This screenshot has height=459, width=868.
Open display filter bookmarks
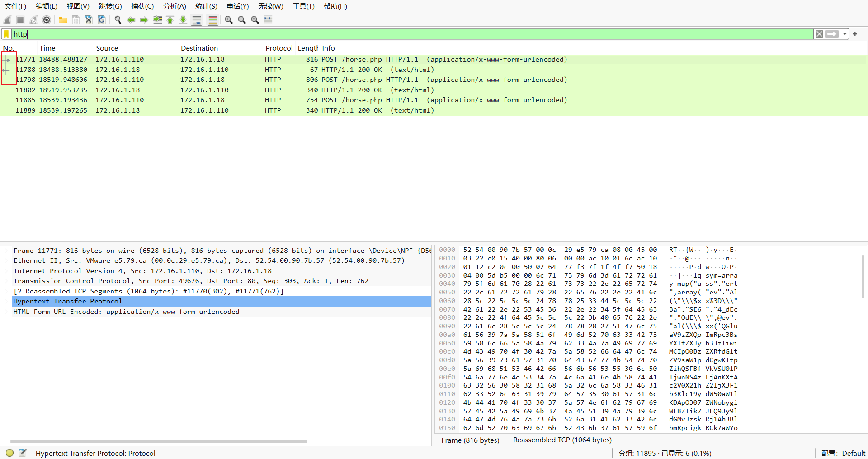pyautogui.click(x=6, y=34)
